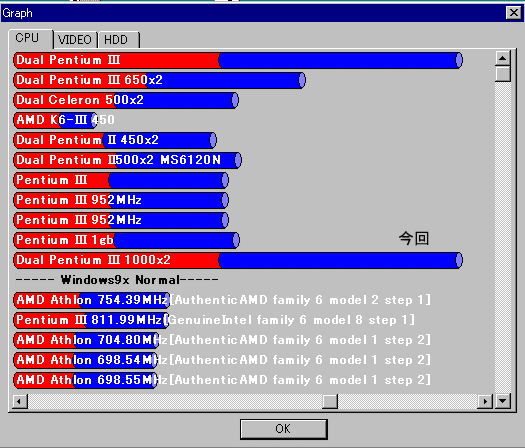The height and width of the screenshot is (448, 525).
Task: Select the AMD K6-III 450 entry
Action: 64,120
